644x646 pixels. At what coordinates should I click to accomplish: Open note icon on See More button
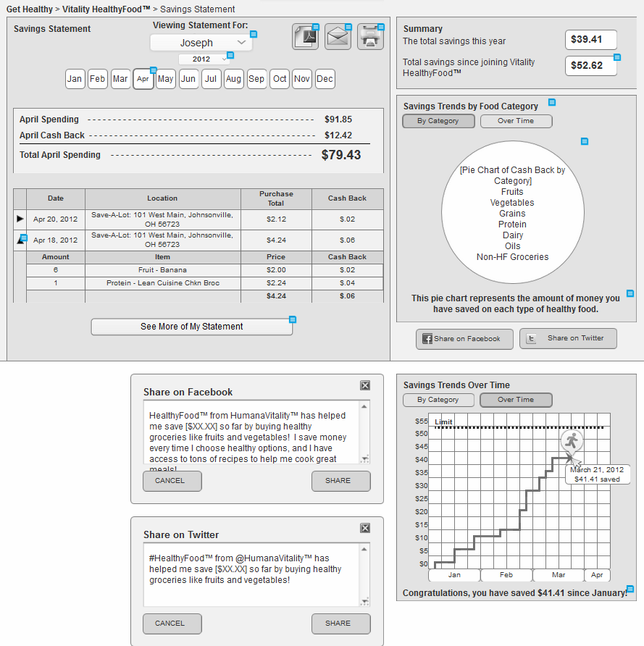click(293, 319)
